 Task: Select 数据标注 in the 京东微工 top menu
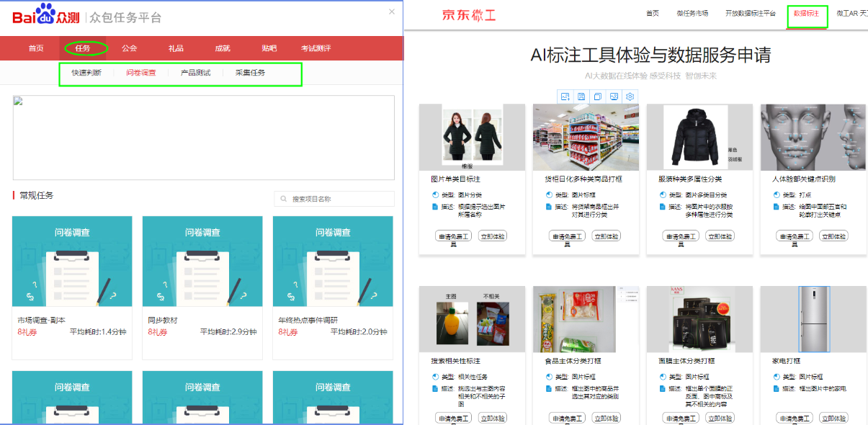pos(807,14)
